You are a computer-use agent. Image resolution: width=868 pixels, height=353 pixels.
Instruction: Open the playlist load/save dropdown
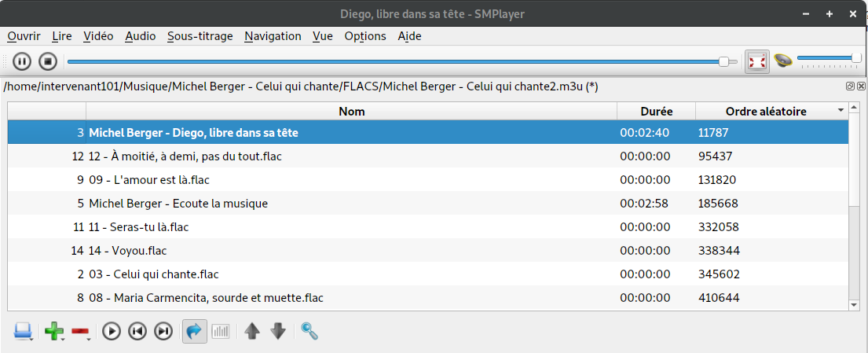[24, 331]
